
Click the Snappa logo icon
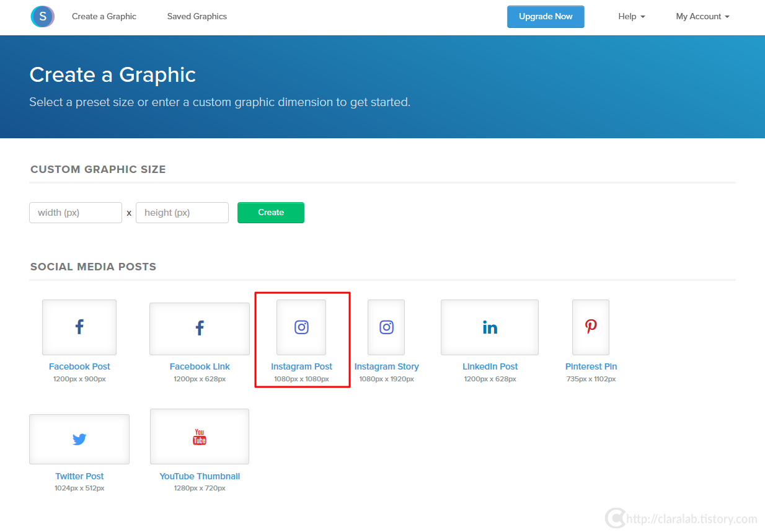pos(43,17)
